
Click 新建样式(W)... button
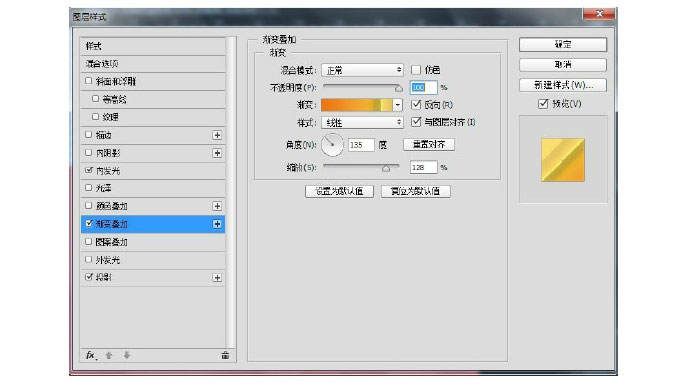pos(563,85)
